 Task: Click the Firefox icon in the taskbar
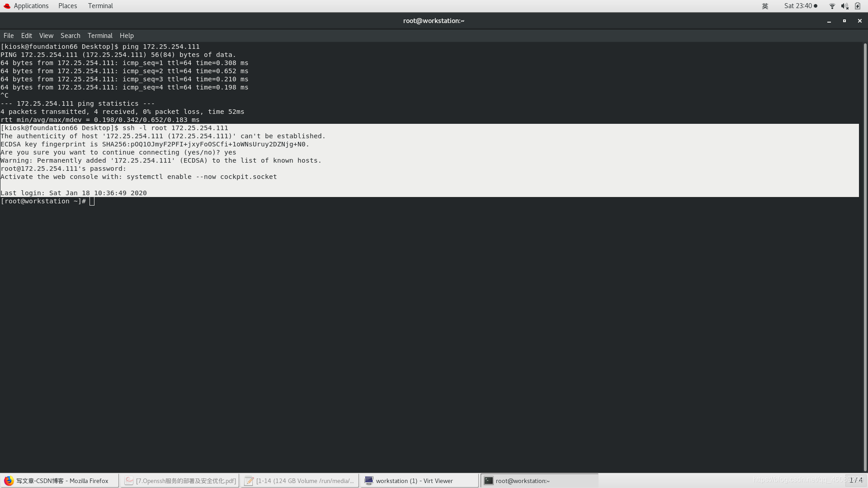coord(9,481)
